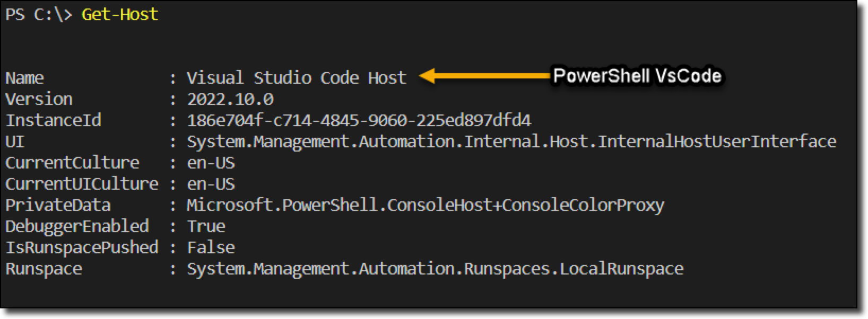Select the ConsoleHost+ConsoleColorProxy value
Viewport: 868px width, 319px height.
pos(426,205)
